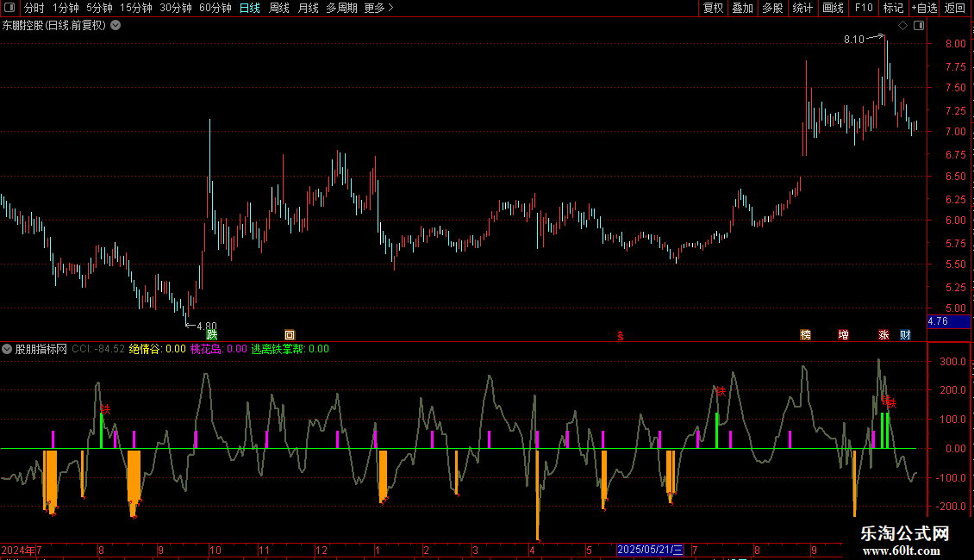Click the 300.0 CCI axis label
Screen dimensions: 974x560
tap(952, 361)
